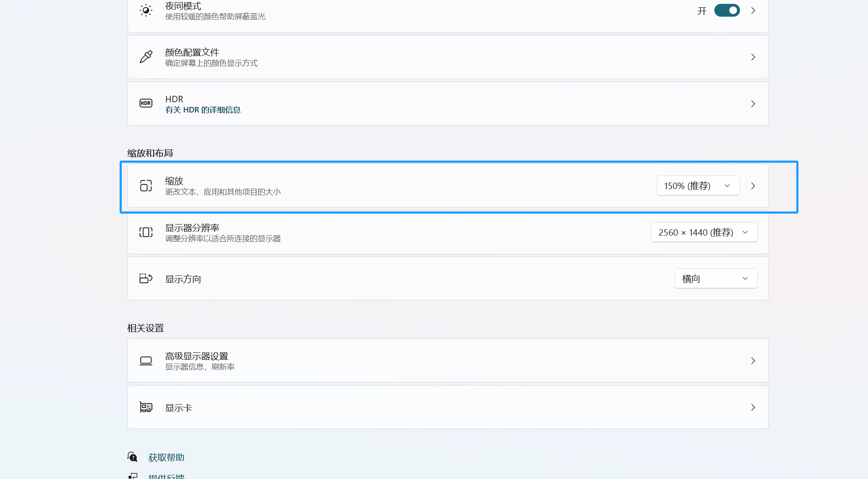Open 夜间模式 details via its chevron

pyautogui.click(x=753, y=11)
